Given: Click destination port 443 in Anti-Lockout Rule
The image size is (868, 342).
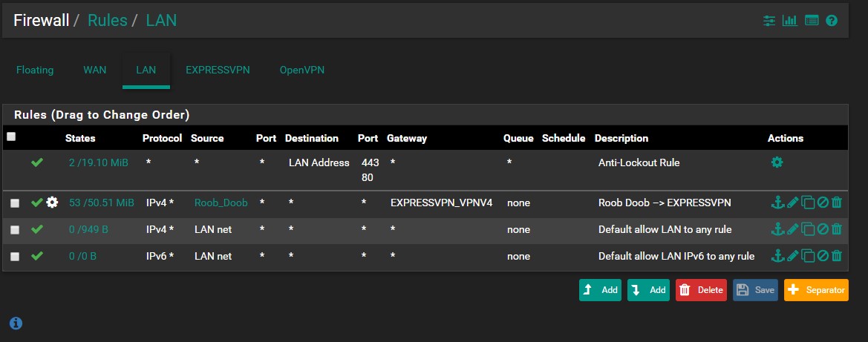Looking at the screenshot, I should coord(371,162).
